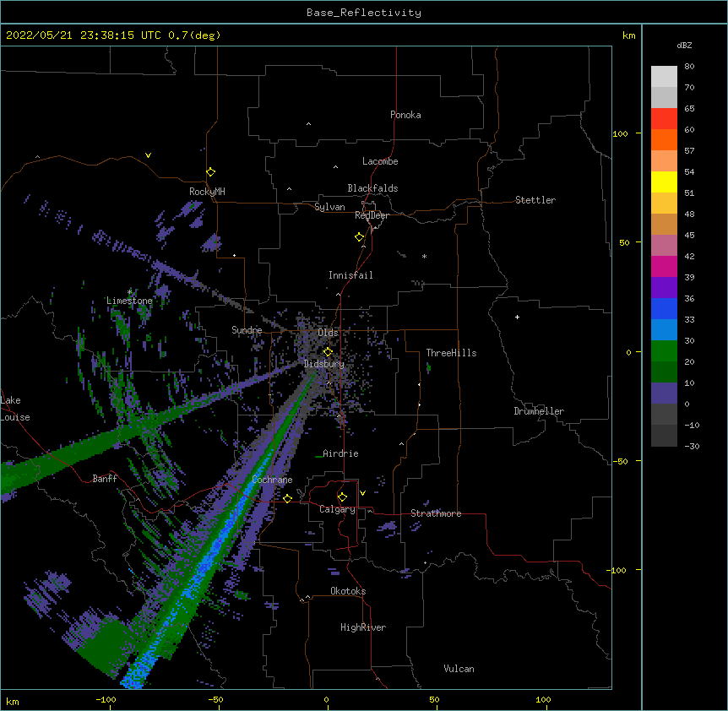Click the Cochrane town label
The height and width of the screenshot is (711, 728).
(x=272, y=480)
